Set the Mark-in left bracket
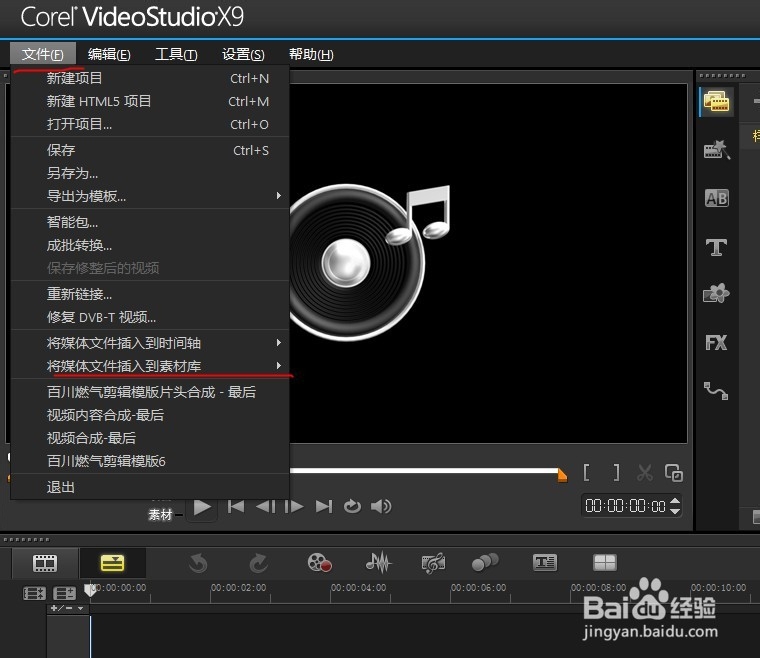 (586, 472)
